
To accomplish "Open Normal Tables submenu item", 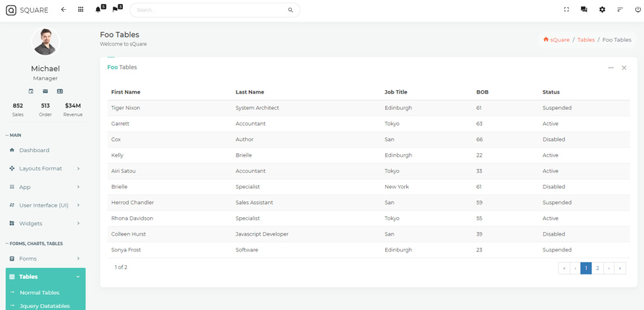I will [x=39, y=293].
